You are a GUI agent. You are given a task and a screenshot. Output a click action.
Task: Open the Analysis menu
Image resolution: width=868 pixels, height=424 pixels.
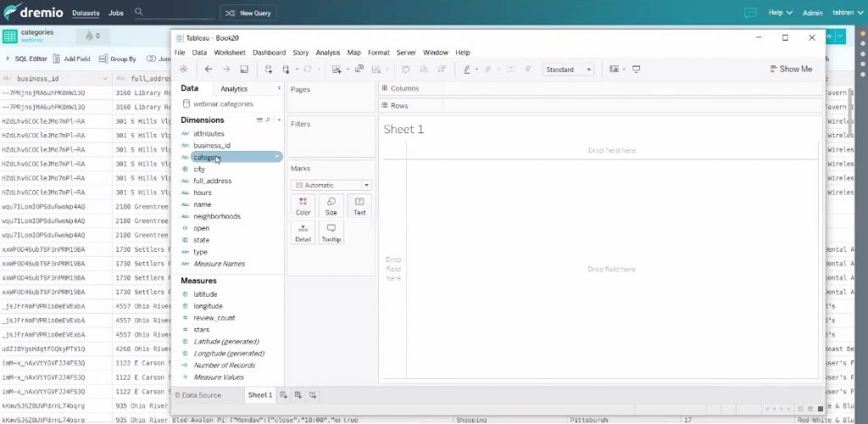point(327,53)
